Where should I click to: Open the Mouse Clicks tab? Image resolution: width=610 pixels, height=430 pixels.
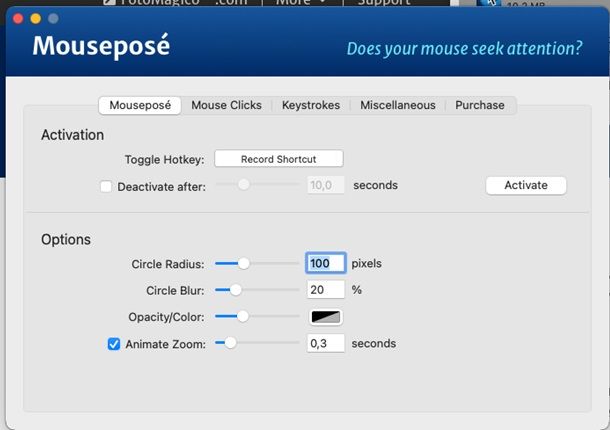click(x=226, y=105)
